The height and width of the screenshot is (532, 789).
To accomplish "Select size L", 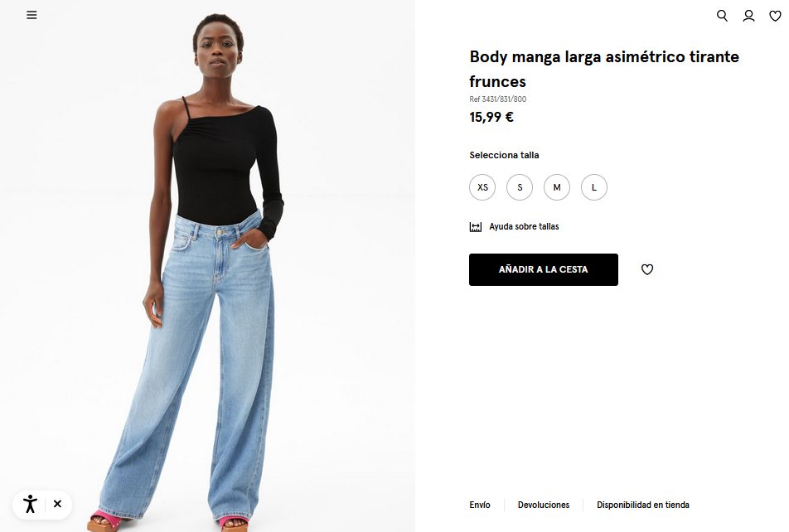I will 594,187.
